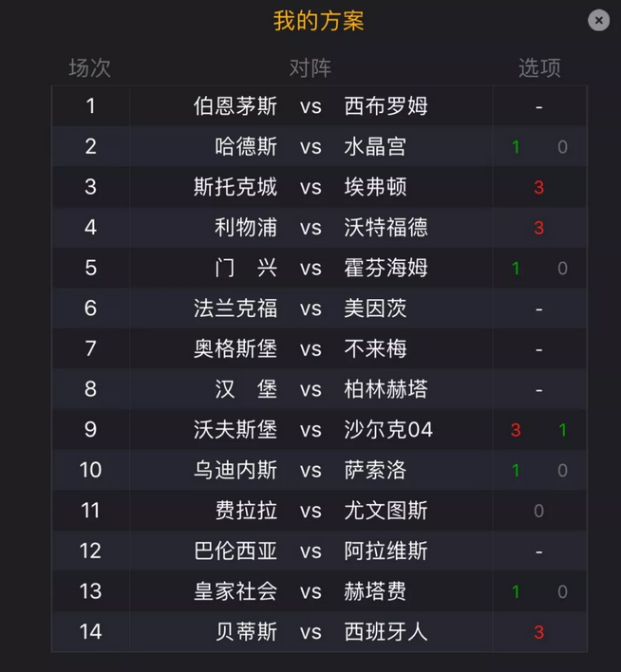Click option 0 for 乌迪内斯 vs 萨索洛
This screenshot has height=672, width=621.
click(x=563, y=471)
